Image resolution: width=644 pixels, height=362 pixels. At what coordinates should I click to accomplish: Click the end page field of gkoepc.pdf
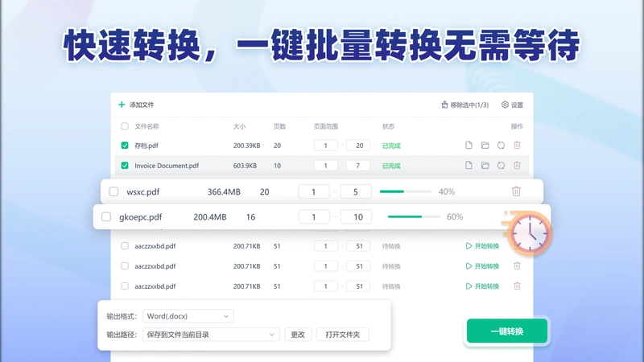pos(356,216)
